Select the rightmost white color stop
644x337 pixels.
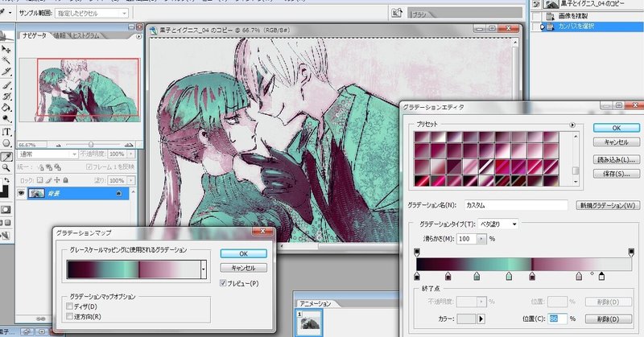[601, 276]
